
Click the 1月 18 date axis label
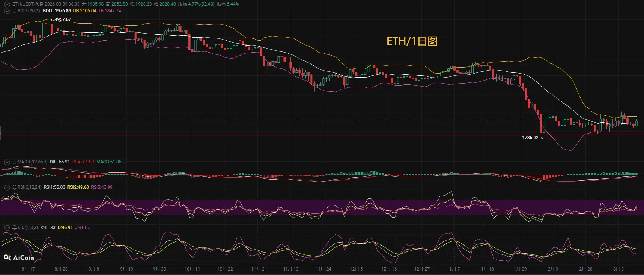(487, 269)
